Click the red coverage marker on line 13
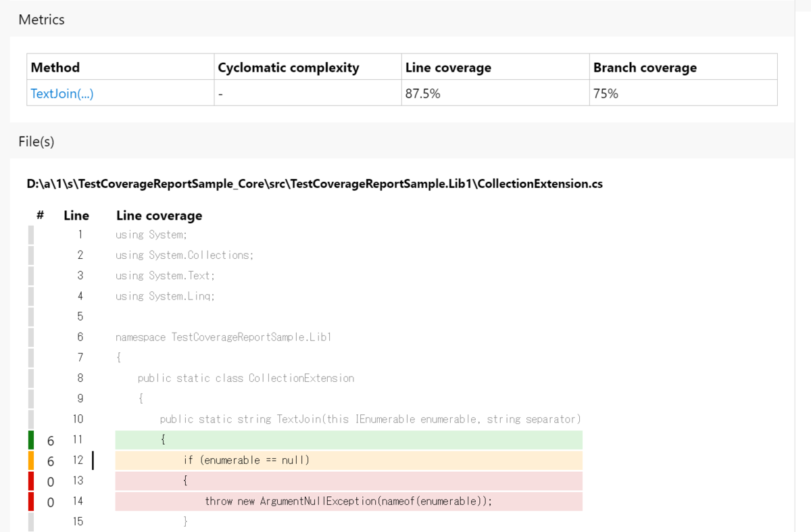Viewport: 811px width, 532px height. (31, 481)
